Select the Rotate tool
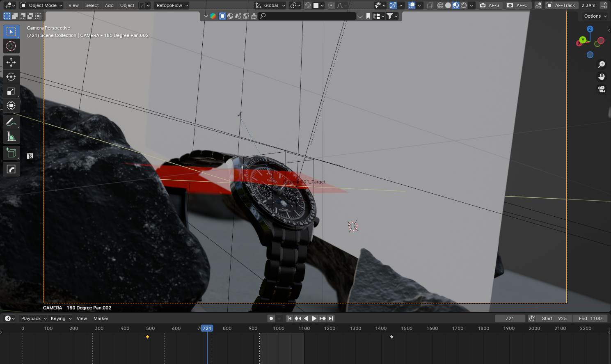 [11, 77]
